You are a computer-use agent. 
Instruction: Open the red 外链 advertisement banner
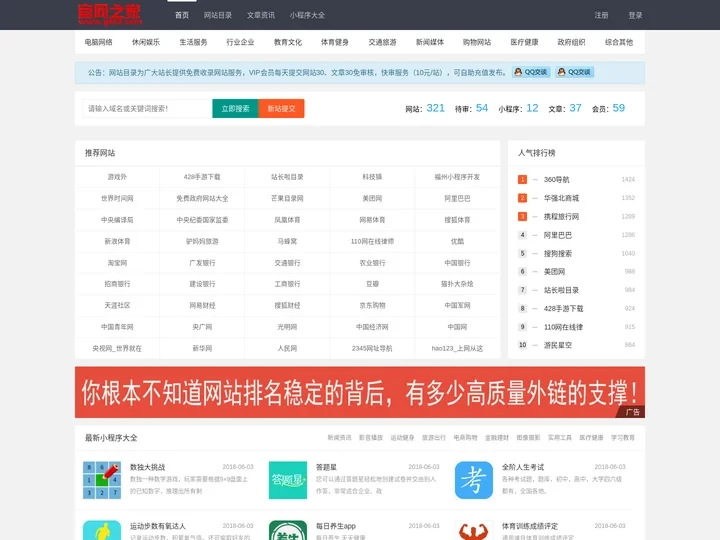click(x=360, y=392)
